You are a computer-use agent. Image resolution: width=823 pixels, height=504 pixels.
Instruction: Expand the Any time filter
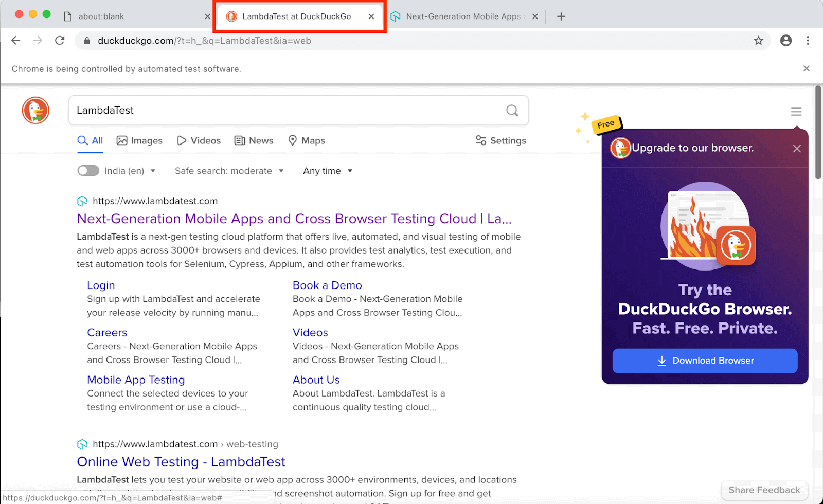pyautogui.click(x=328, y=171)
